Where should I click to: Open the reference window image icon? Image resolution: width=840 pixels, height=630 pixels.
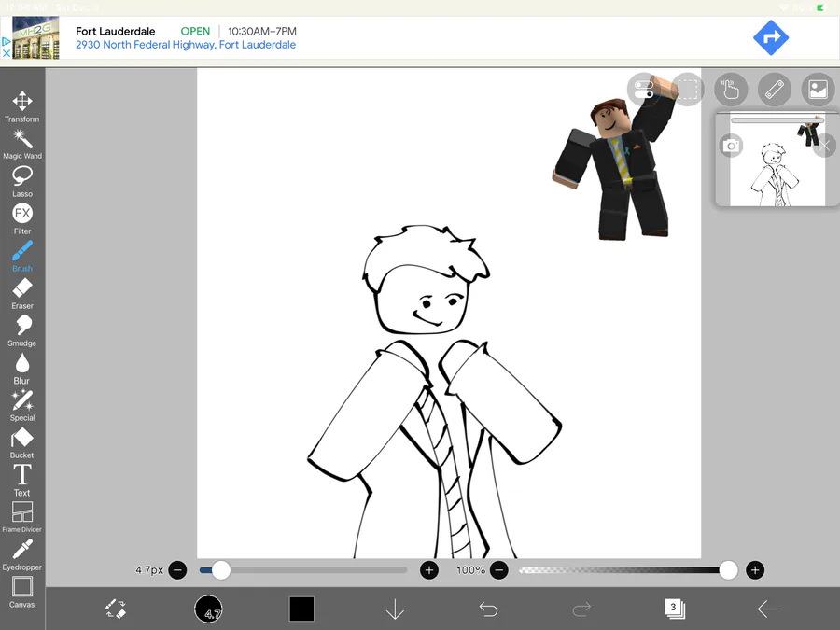[818, 90]
